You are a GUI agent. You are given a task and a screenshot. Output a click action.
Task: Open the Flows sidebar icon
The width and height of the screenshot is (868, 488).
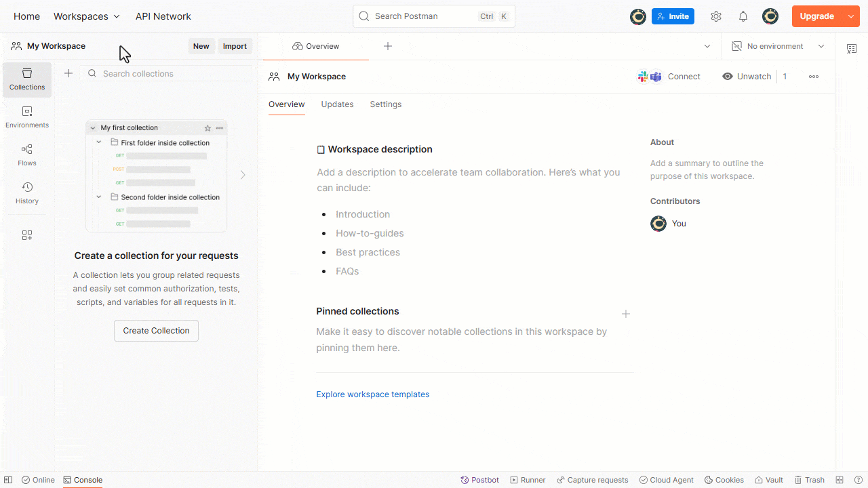(x=27, y=156)
